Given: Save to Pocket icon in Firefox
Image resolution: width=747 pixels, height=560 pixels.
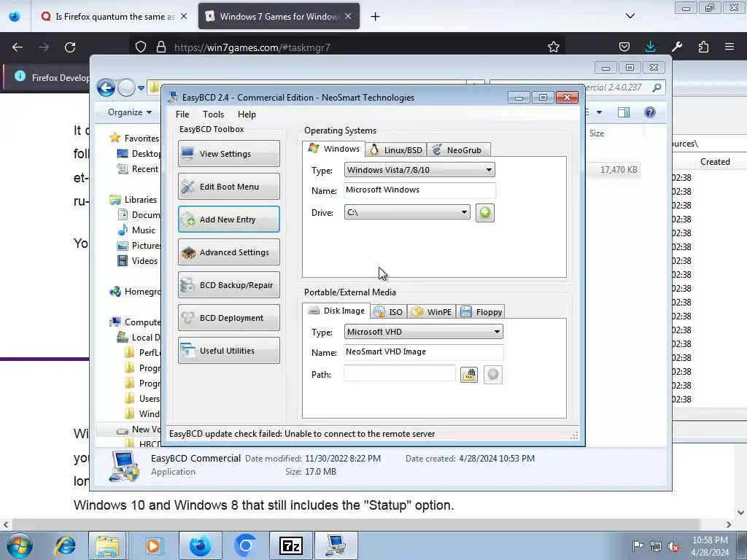Looking at the screenshot, I should click(x=624, y=47).
